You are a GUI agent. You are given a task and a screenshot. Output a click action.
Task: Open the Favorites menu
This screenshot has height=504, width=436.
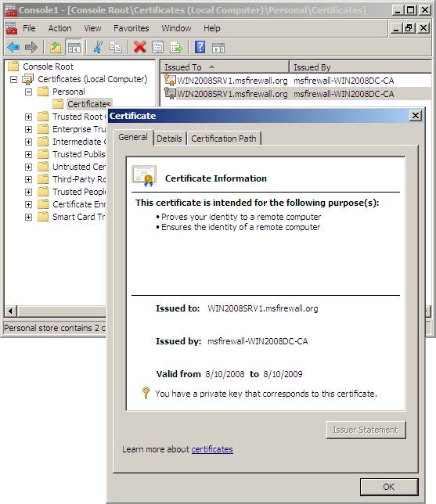132,28
